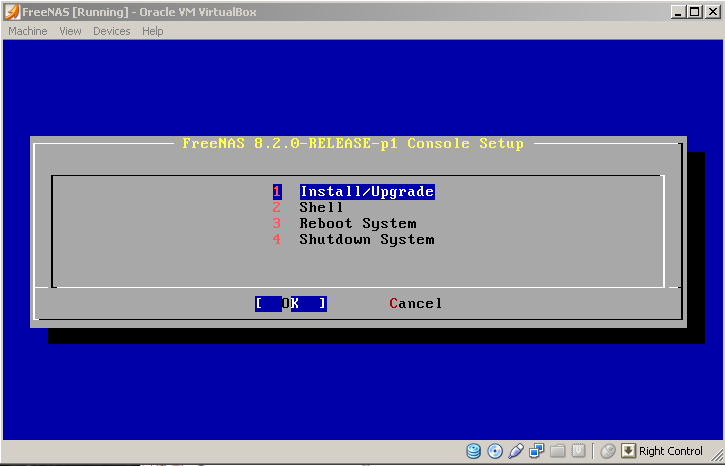Open the View menu
Screen dimensions: 725x466
(70, 31)
